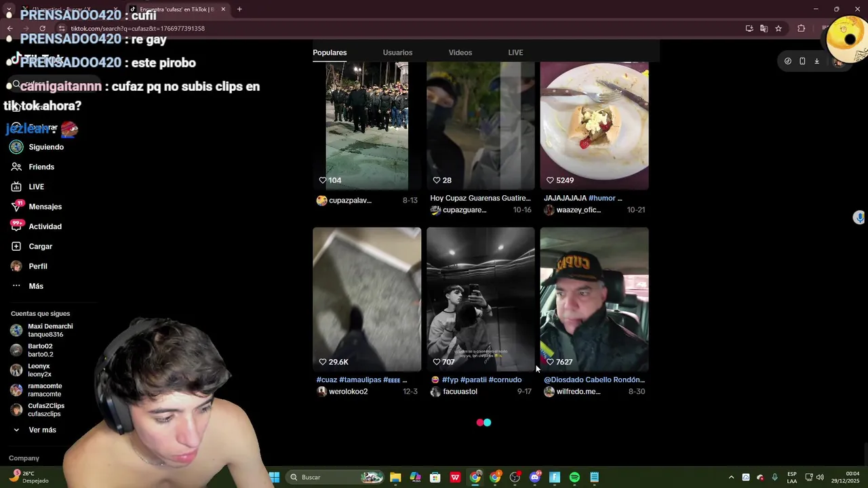Viewport: 868px width, 488px height.
Task: Open the 26°C Despejado weather widget
Action: (28, 477)
